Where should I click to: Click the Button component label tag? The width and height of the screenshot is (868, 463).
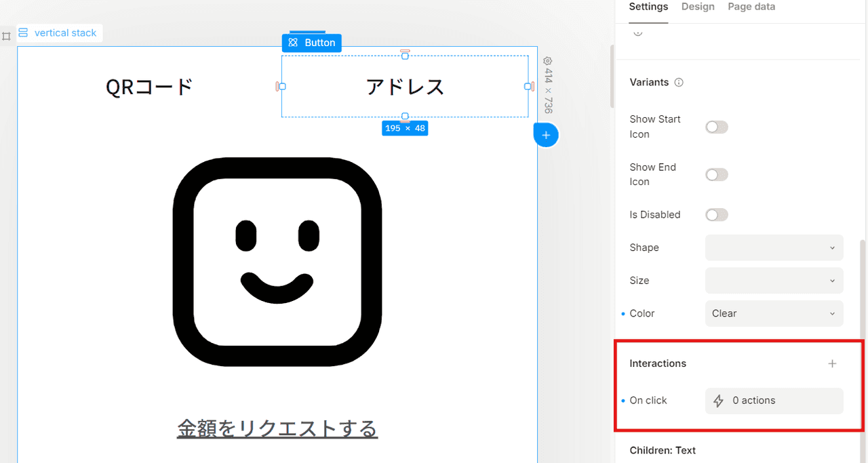click(312, 43)
